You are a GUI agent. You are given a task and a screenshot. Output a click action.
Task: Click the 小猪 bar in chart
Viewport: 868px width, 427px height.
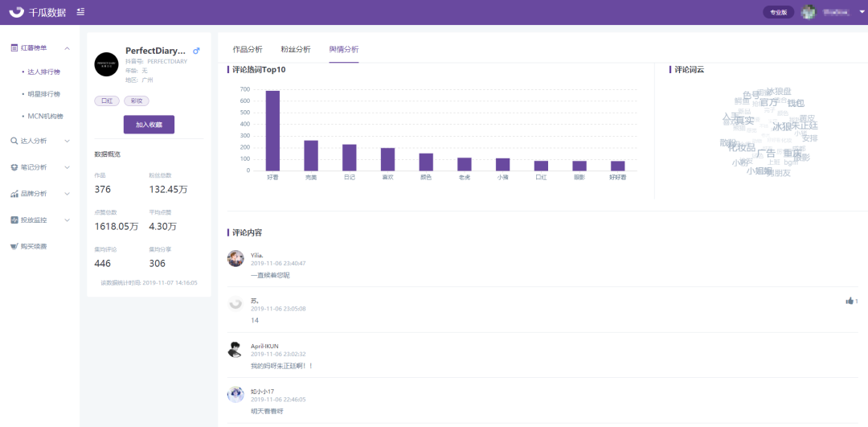click(x=502, y=165)
